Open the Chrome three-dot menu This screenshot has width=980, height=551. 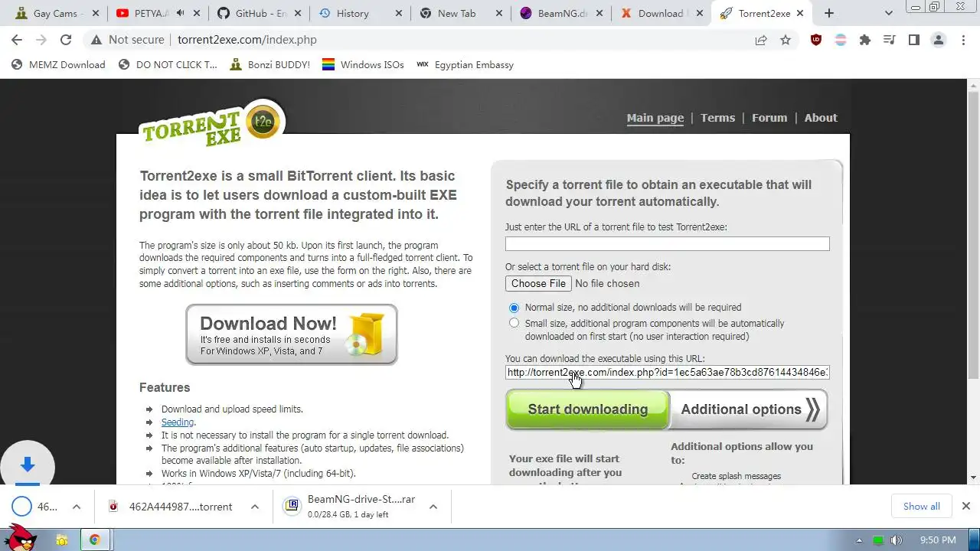pyautogui.click(x=963, y=40)
